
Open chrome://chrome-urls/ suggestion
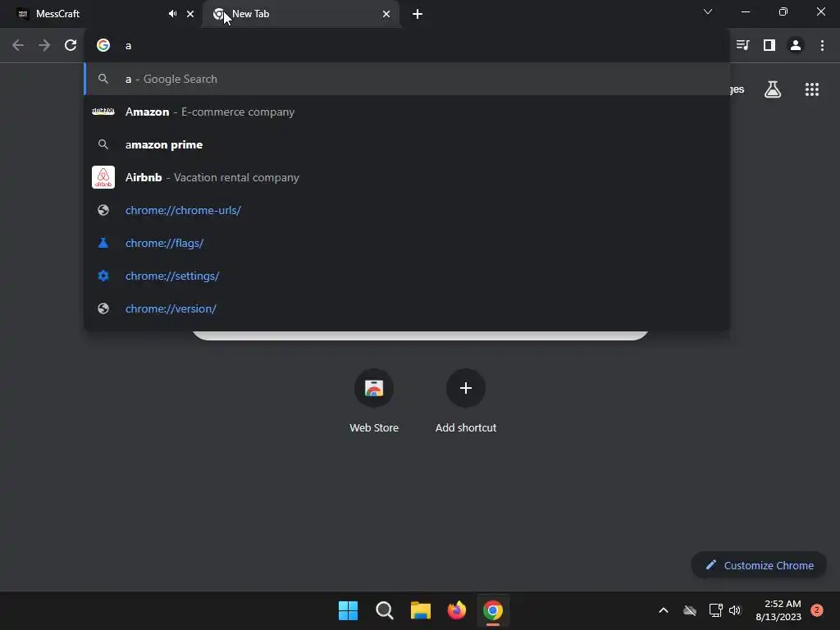407,210
